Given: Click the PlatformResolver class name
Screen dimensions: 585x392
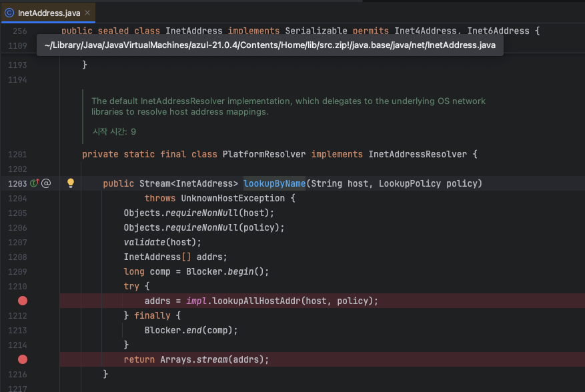Looking at the screenshot, I should 263,155.
